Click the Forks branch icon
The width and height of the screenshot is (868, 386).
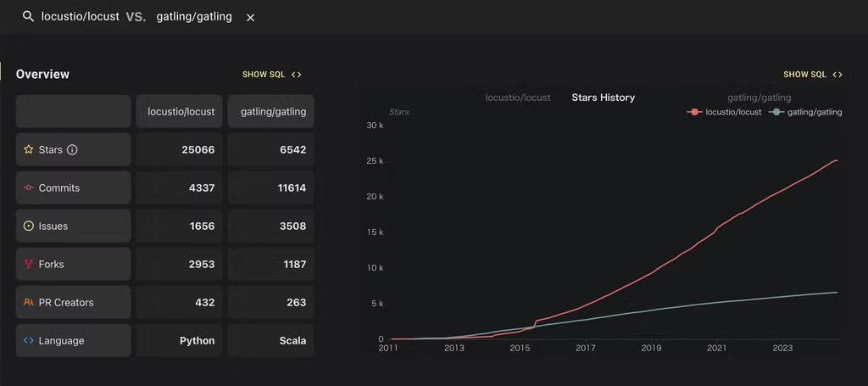[29, 264]
